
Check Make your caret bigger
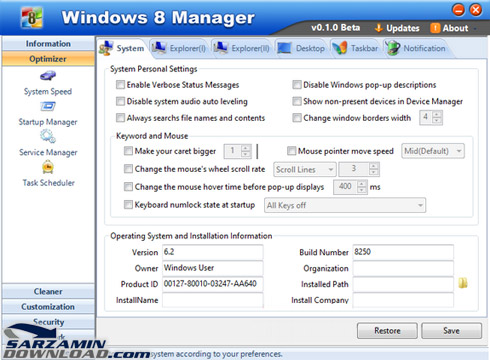coord(128,151)
